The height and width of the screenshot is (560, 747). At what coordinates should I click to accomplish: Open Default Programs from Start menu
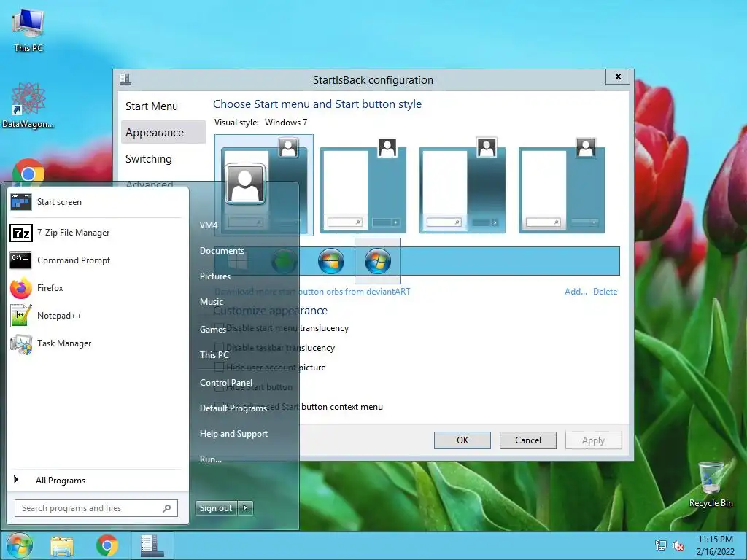tap(233, 408)
